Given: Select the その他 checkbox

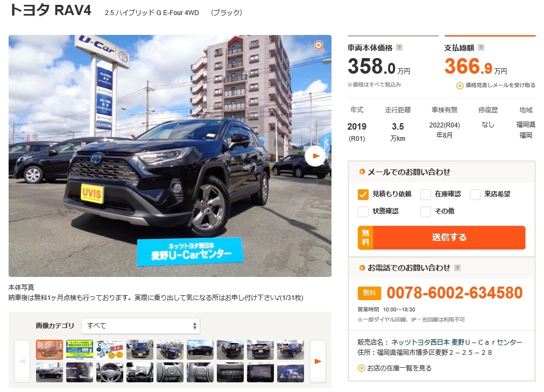Looking at the screenshot, I should [425, 211].
